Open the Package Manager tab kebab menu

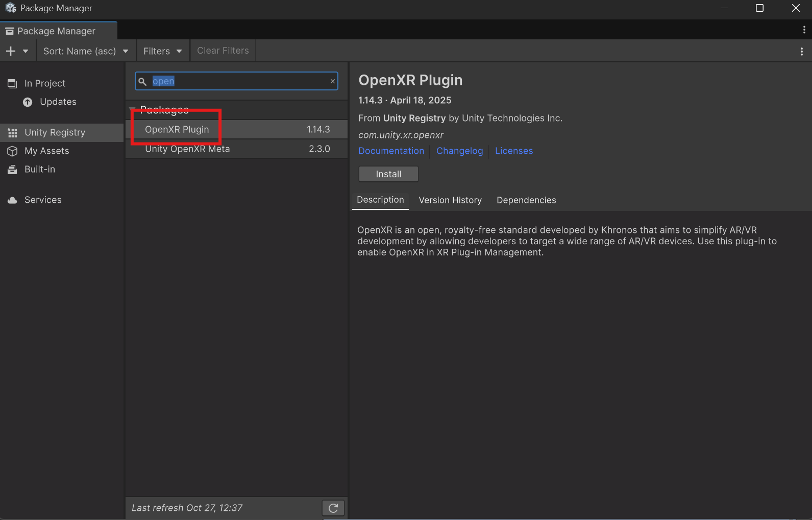point(804,30)
